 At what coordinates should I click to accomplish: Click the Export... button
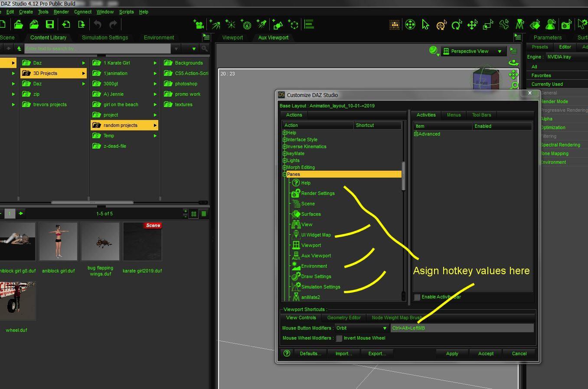(x=377, y=353)
